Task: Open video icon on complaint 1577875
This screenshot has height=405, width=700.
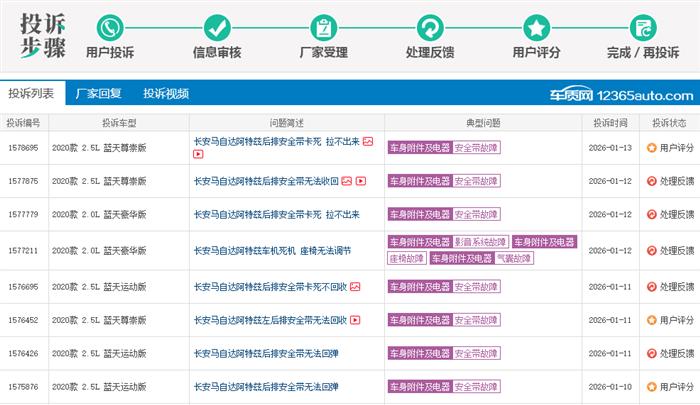Action: pyautogui.click(x=361, y=181)
